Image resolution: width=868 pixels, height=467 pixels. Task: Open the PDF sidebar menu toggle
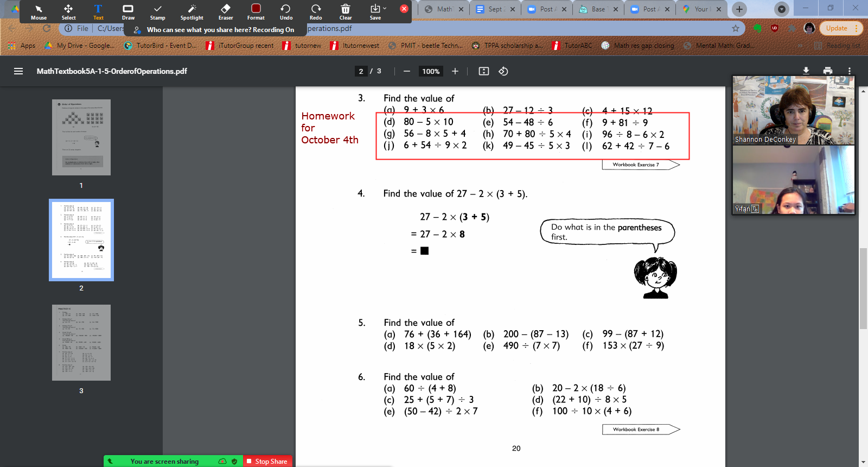pos(18,71)
